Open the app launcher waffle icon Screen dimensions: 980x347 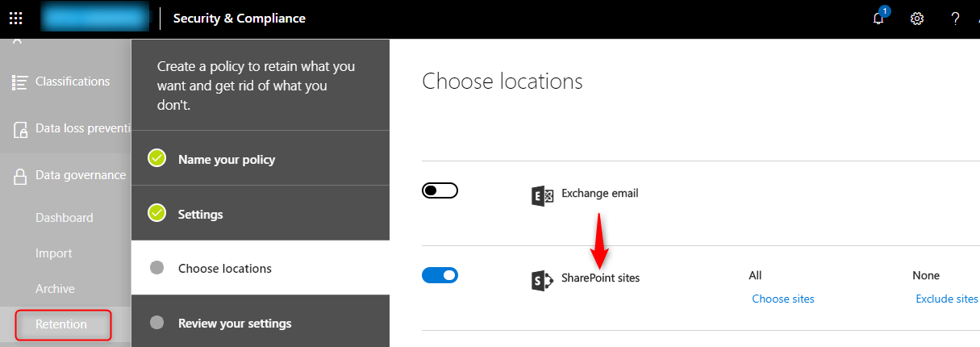[x=16, y=19]
